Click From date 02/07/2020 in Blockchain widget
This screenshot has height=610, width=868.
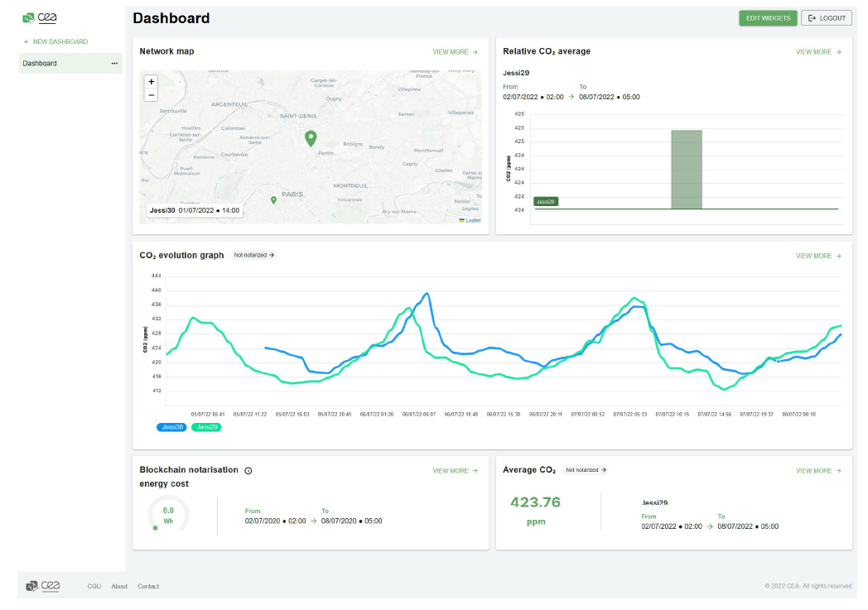tap(275, 521)
